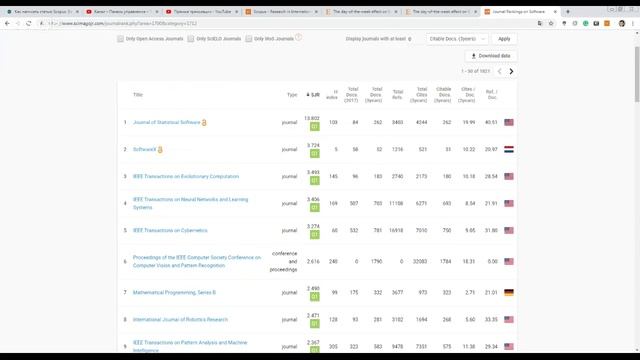Click the browser address bar URL
The image size is (640, 360).
point(129,24)
